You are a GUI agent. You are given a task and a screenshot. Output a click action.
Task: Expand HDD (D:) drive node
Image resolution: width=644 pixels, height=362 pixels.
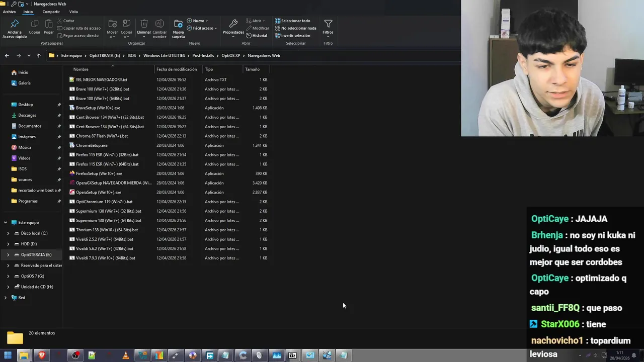8,244
